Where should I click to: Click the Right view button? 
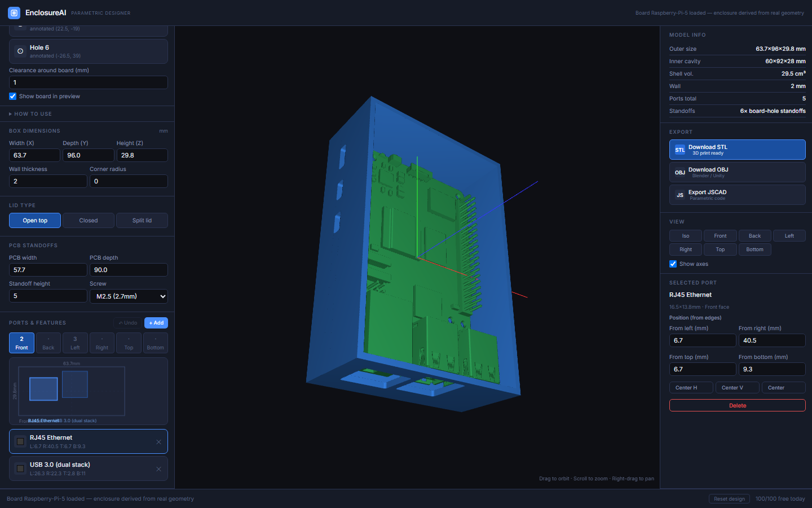(686, 249)
